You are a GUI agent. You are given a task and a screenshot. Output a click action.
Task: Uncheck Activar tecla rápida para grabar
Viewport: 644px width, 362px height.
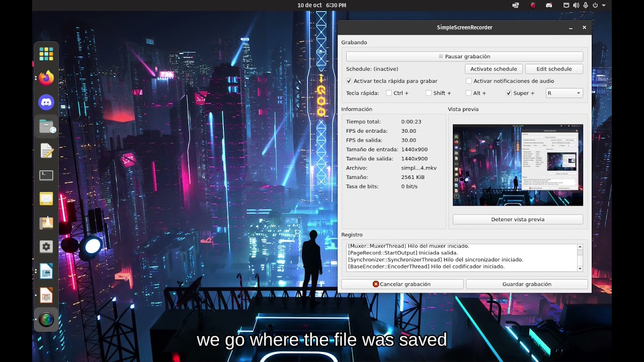click(x=349, y=81)
